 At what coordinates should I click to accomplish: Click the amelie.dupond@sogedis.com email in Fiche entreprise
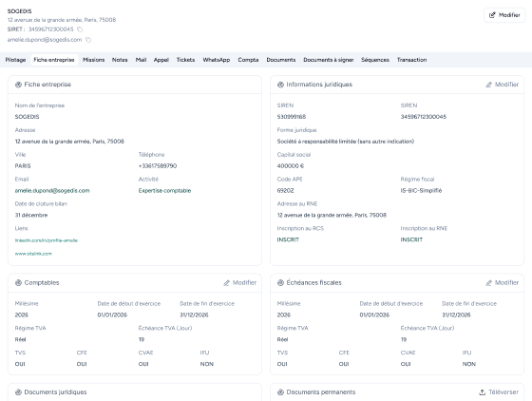pos(52,191)
